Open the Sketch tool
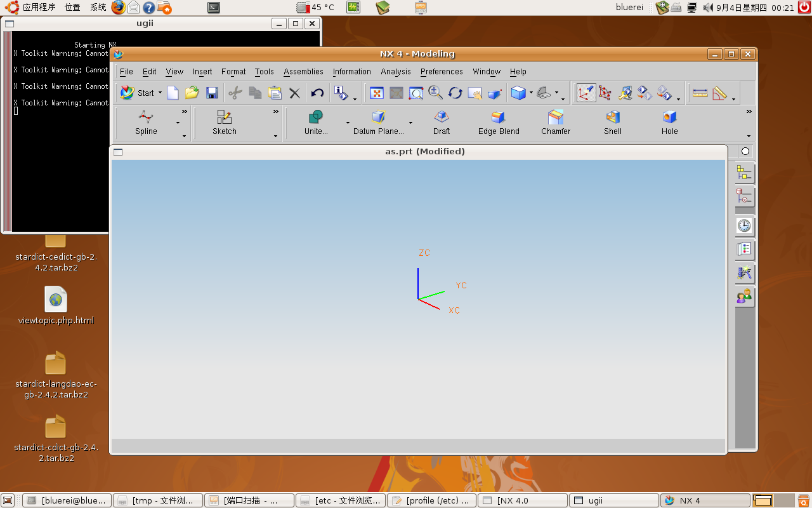The width and height of the screenshot is (812, 508). coord(224,123)
